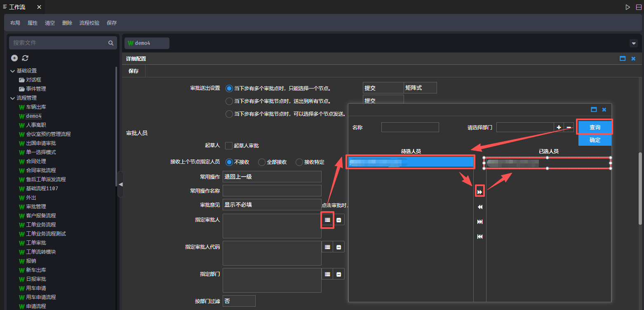Click the 查询 button in dialog

point(595,127)
